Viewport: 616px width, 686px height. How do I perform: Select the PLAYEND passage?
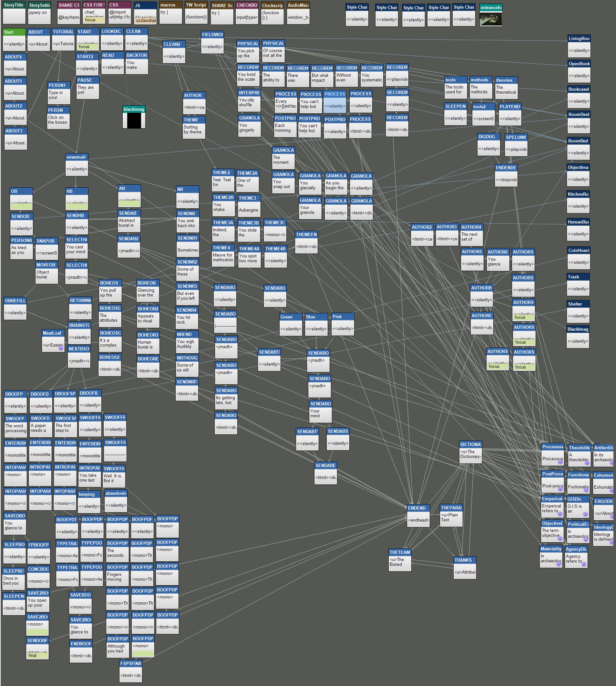click(510, 114)
